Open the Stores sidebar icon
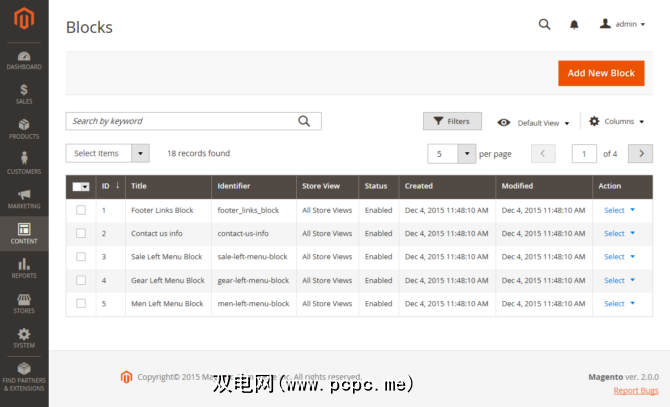Image resolution: width=670 pixels, height=407 pixels. click(24, 303)
